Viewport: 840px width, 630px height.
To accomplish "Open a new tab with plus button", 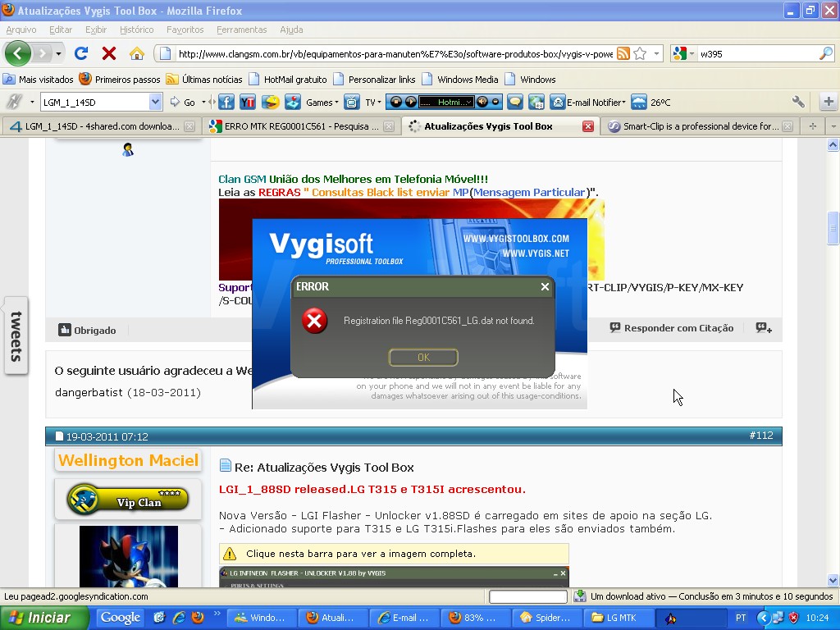I will 813,126.
